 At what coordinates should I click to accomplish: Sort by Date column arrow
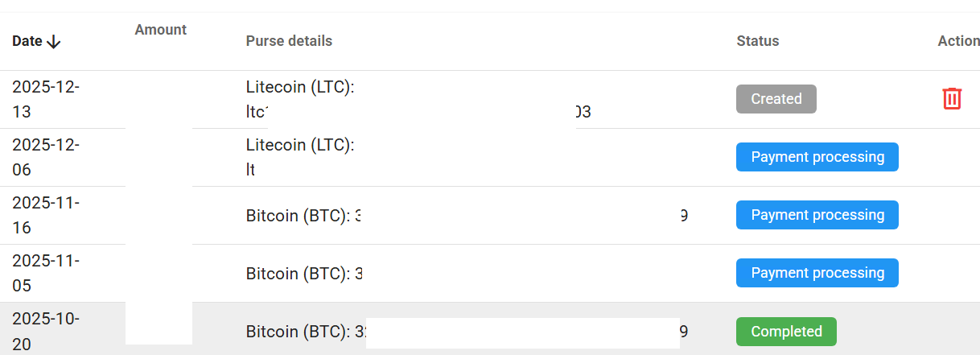[54, 41]
